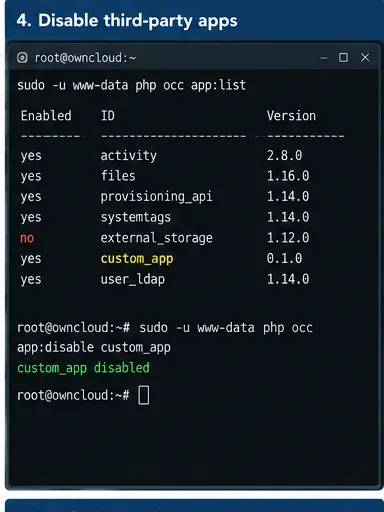The height and width of the screenshot is (512, 384).
Task: Click the terminal icon in title bar
Action: tap(22, 58)
